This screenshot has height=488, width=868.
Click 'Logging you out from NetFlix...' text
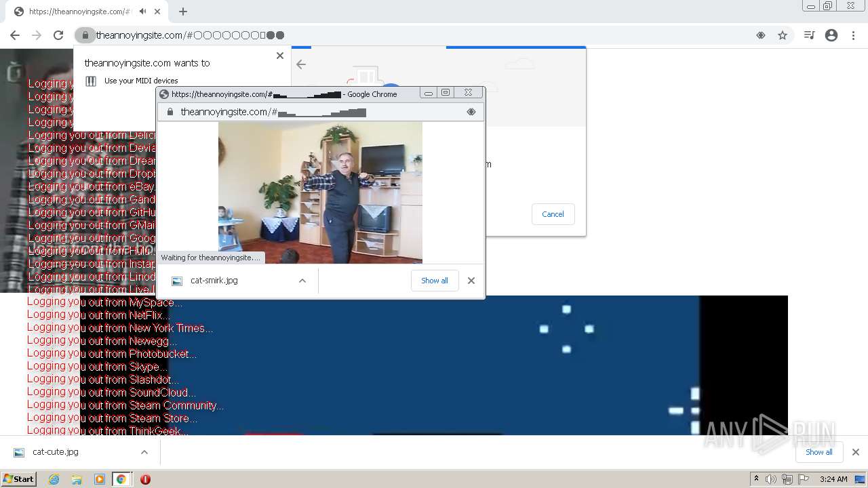98,315
